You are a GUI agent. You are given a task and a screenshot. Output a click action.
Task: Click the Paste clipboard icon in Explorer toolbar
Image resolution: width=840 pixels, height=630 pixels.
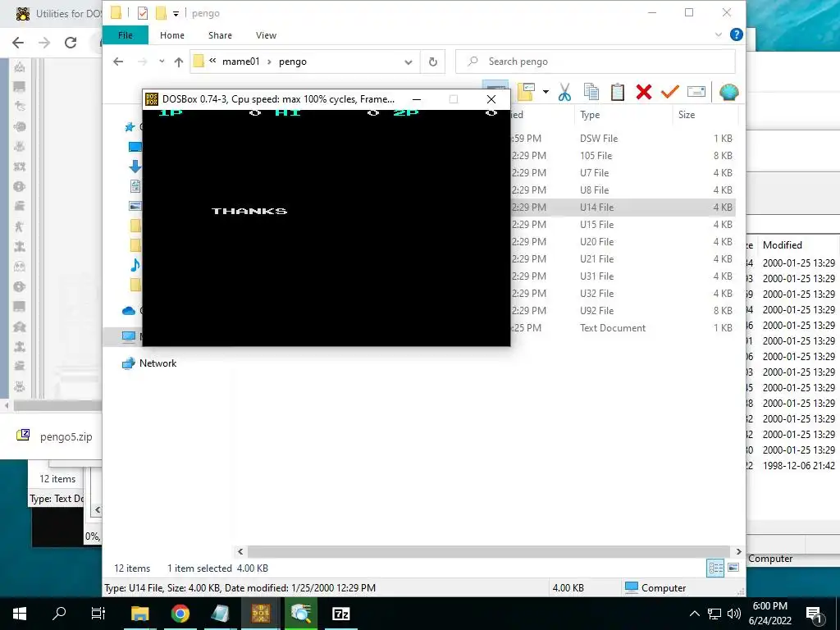pyautogui.click(x=617, y=92)
